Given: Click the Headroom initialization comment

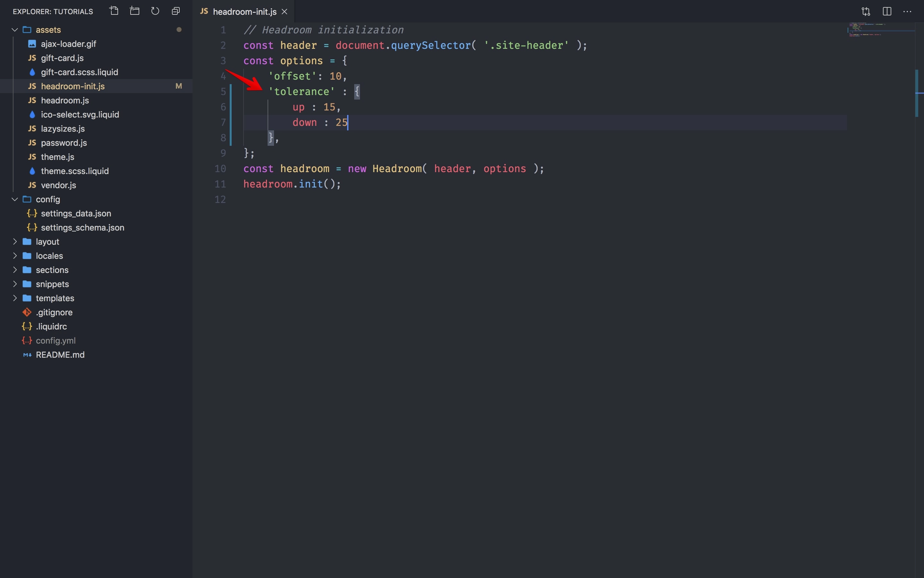Looking at the screenshot, I should [x=323, y=30].
